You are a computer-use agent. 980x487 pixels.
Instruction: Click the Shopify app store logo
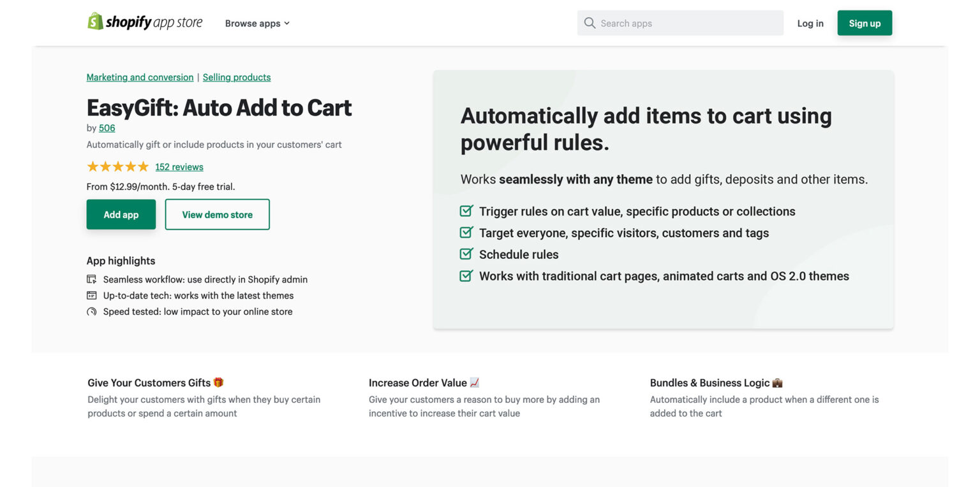pos(145,22)
